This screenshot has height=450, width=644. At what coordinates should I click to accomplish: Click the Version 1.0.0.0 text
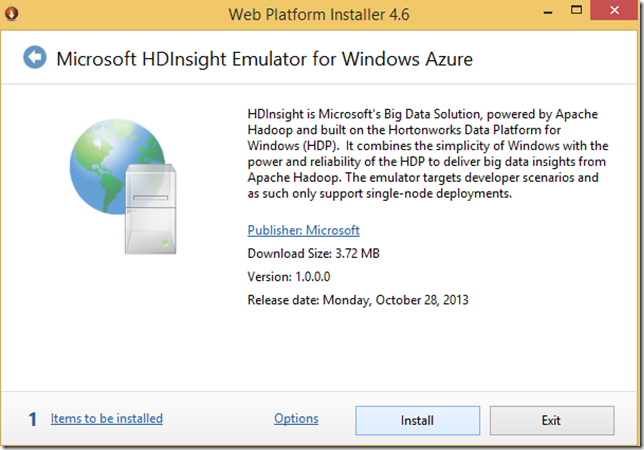291,276
